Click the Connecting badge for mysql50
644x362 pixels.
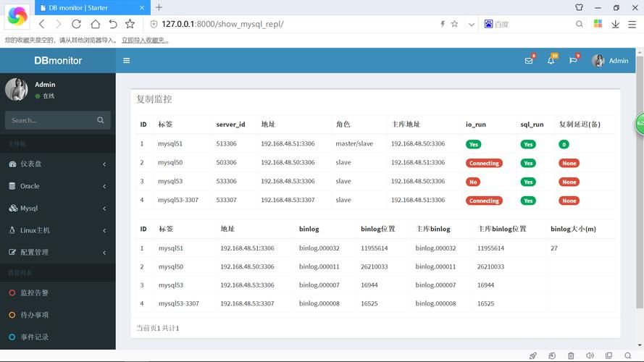[484, 163]
